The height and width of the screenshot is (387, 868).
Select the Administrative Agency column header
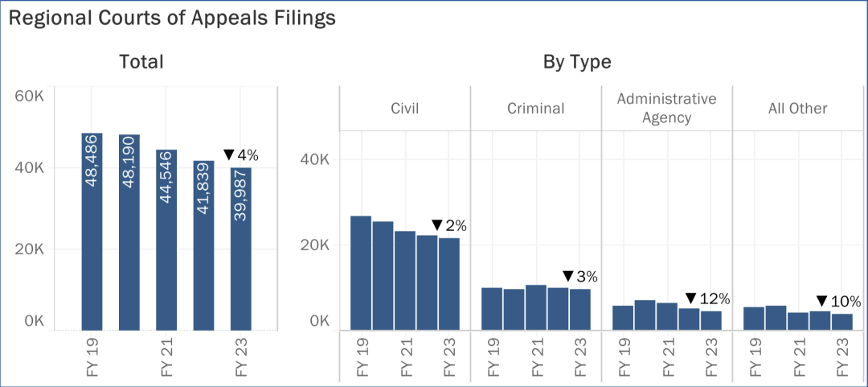pyautogui.click(x=666, y=108)
